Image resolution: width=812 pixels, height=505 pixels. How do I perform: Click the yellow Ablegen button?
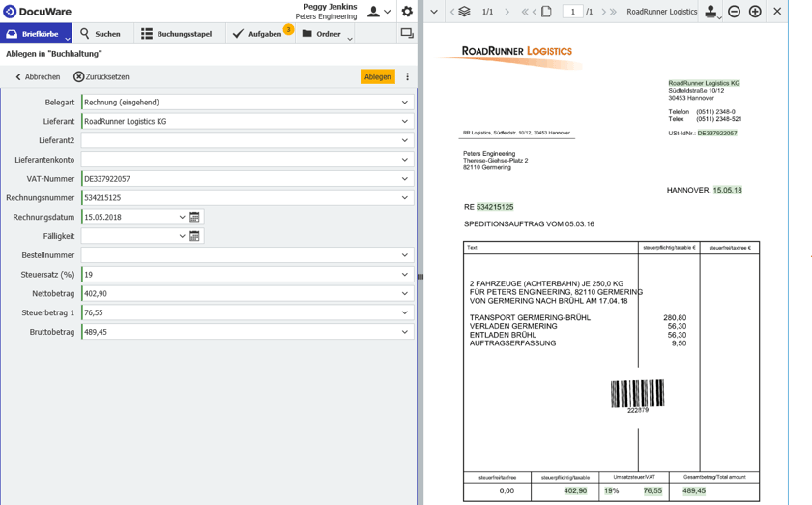[378, 76]
